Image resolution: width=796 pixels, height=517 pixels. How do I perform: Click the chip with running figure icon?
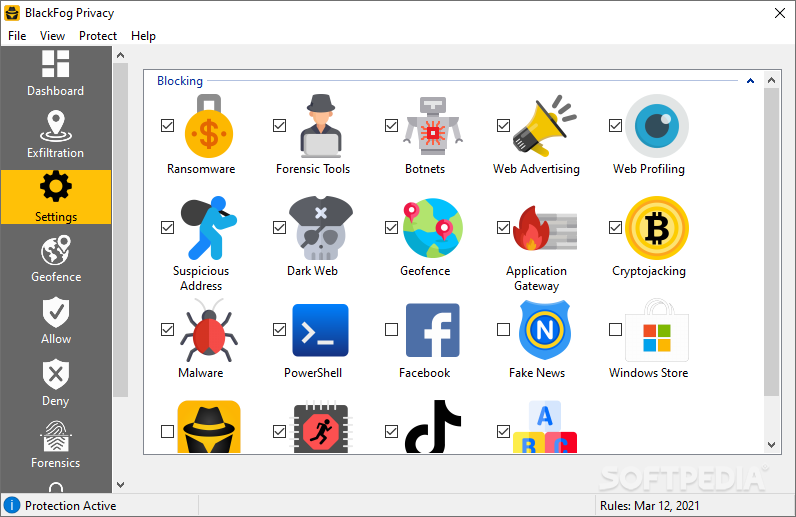coord(320,427)
